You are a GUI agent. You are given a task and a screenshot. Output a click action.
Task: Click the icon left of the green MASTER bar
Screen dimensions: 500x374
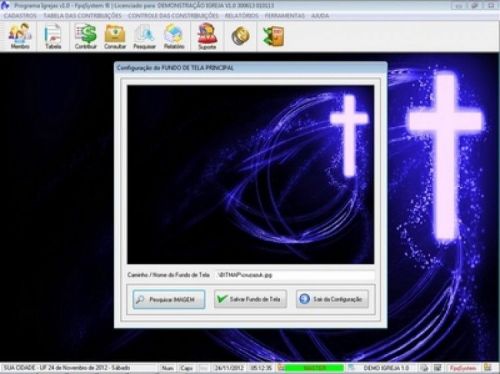[x=281, y=368]
